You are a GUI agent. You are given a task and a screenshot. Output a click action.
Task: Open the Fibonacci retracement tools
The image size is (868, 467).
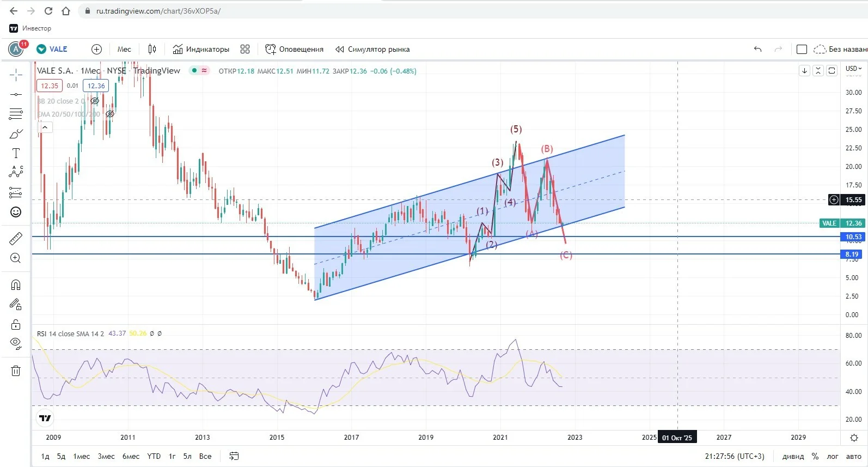click(x=16, y=114)
